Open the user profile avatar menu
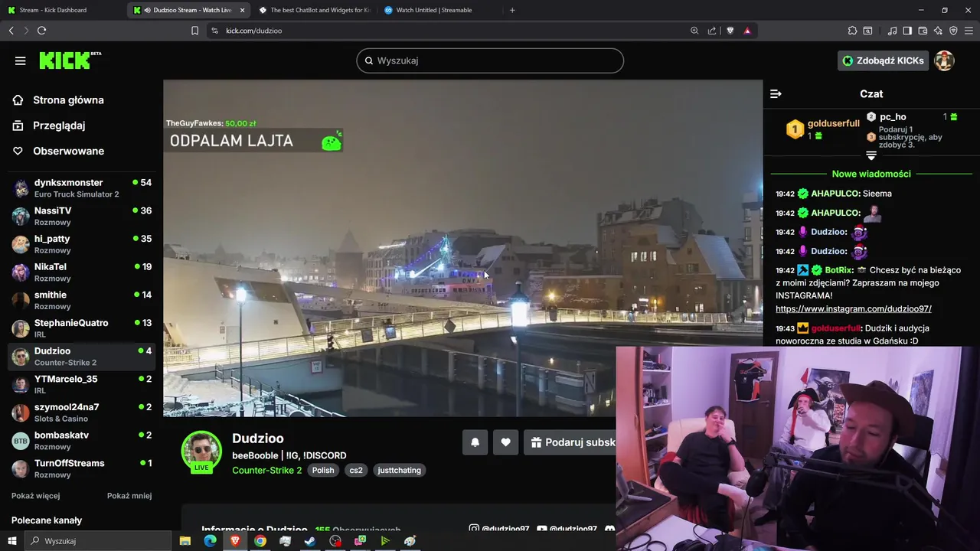This screenshot has height=551, width=980. [944, 60]
